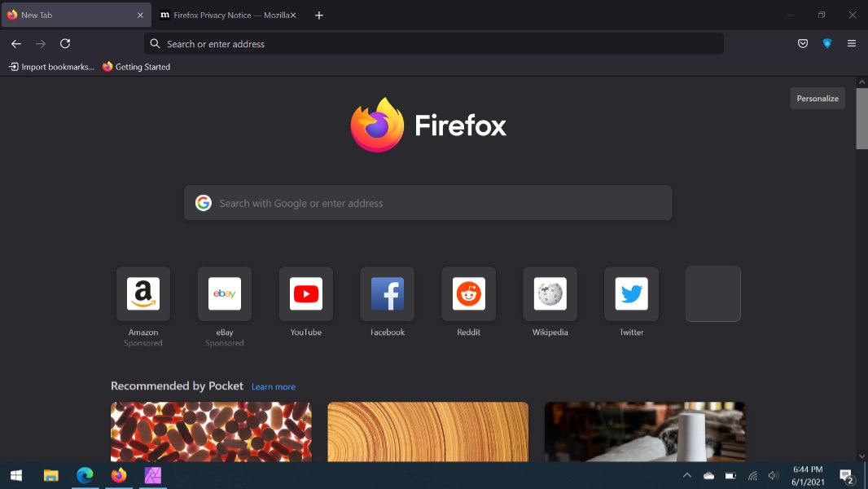Image resolution: width=868 pixels, height=489 pixels.
Task: Open the Windows Start menu
Action: (16, 475)
